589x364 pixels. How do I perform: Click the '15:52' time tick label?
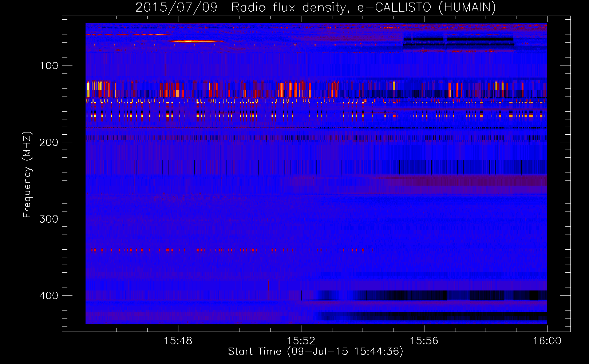(301, 341)
